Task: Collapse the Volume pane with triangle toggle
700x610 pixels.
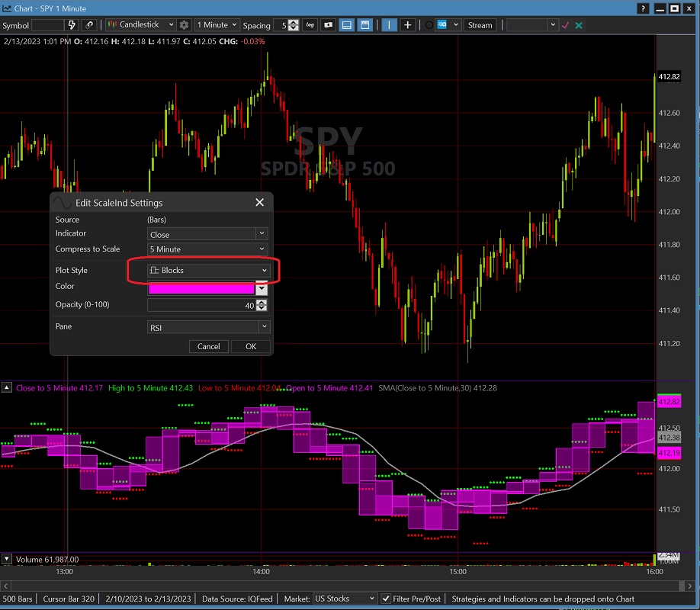Action: pyautogui.click(x=7, y=559)
